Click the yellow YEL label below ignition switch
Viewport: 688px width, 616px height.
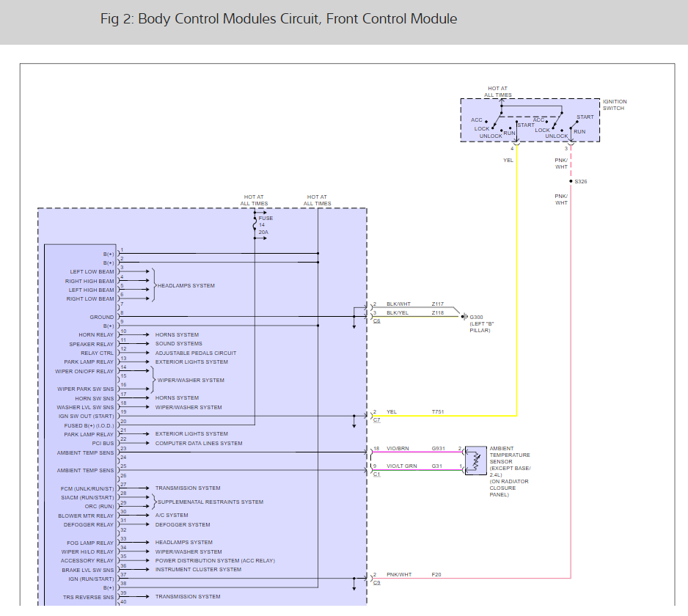(x=508, y=161)
